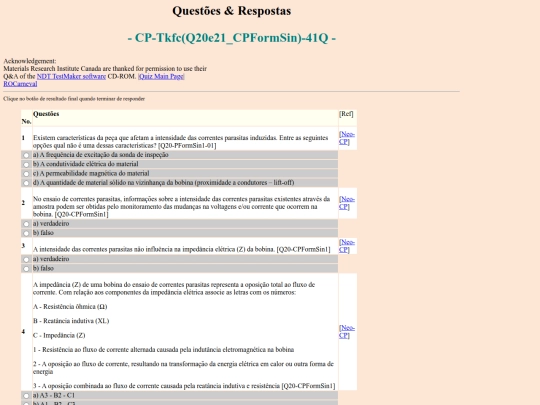The height and width of the screenshot is (405, 540).
Task: Click the line "2 - A oposição ao fluxo de corrente"
Action: 183,368
